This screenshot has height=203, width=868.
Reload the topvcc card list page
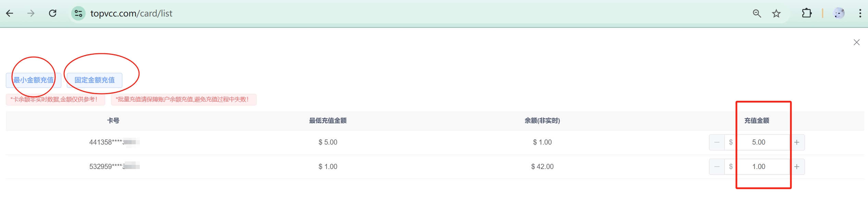pos(53,13)
